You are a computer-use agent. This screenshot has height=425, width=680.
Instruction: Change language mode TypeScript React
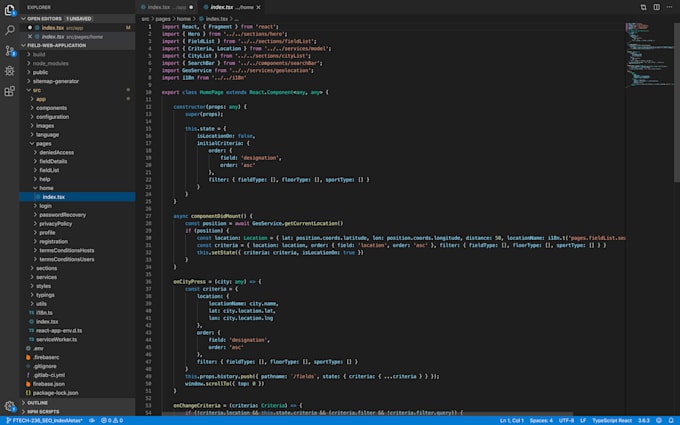pos(612,421)
